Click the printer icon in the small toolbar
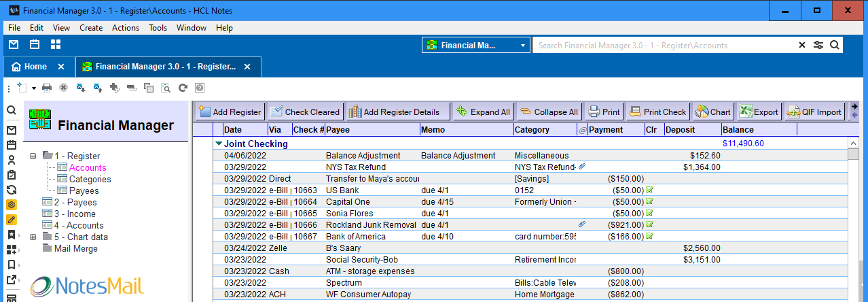This screenshot has height=302, width=868. tap(47, 88)
